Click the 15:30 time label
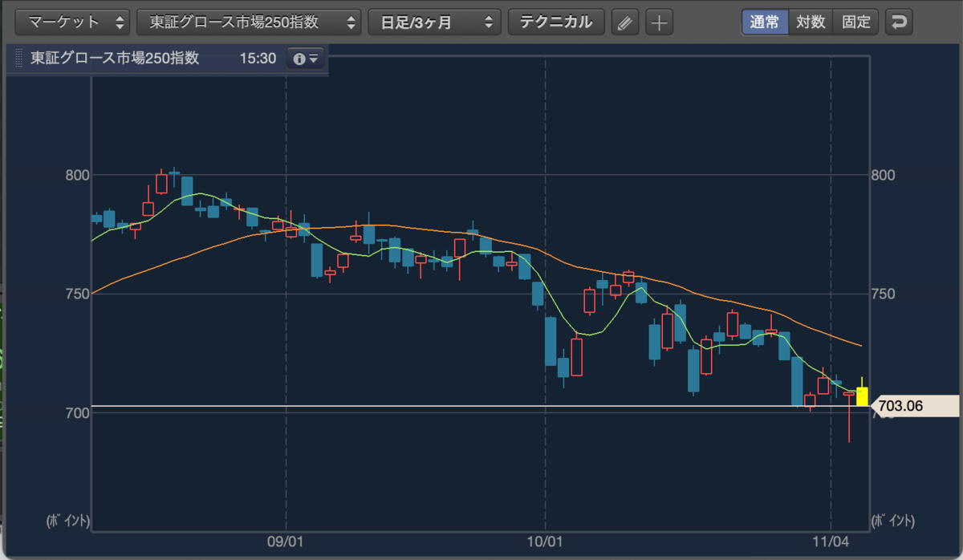The width and height of the screenshot is (963, 560). [258, 59]
